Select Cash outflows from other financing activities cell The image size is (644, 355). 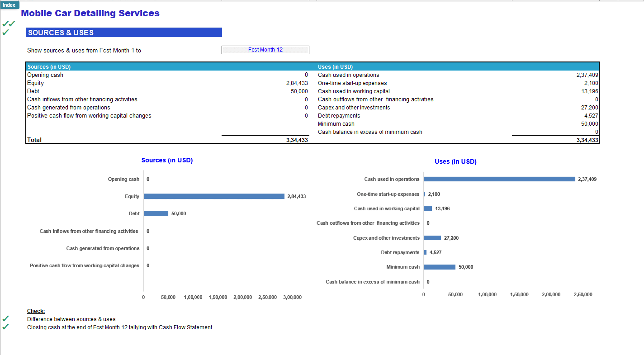pyautogui.click(x=376, y=99)
